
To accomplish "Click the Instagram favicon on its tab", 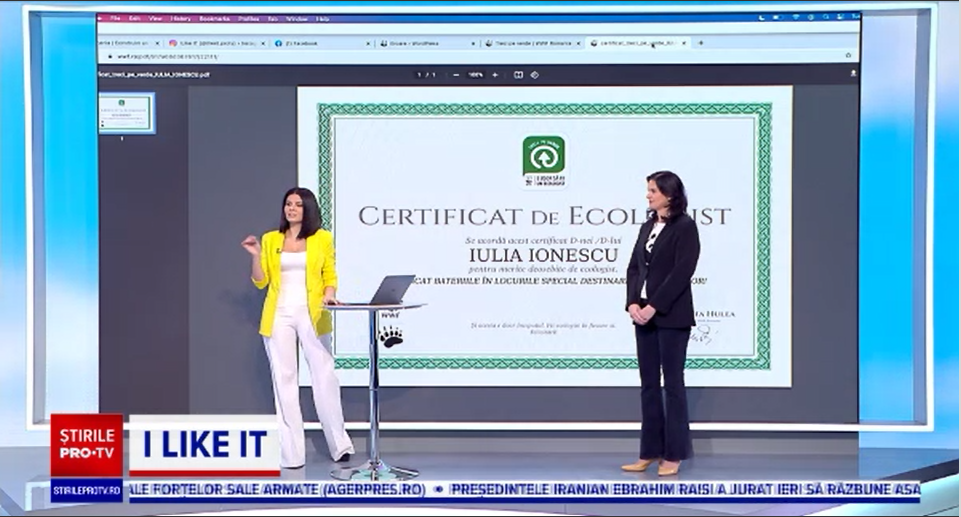I will coord(173,43).
